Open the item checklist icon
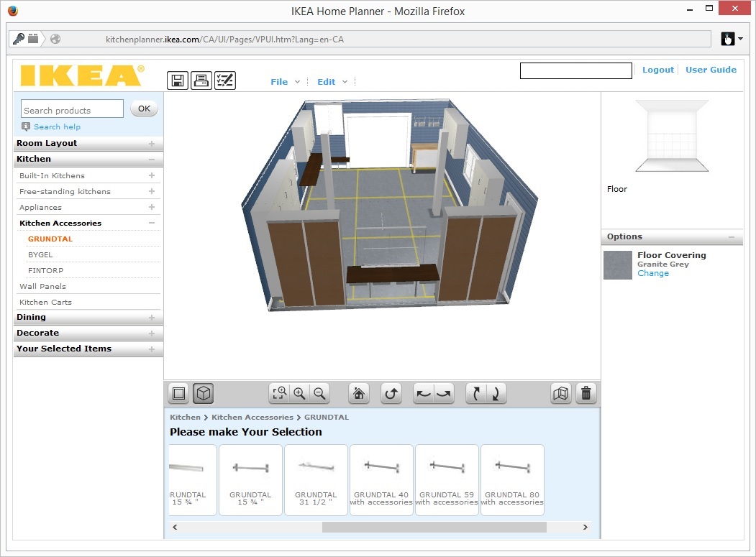Image resolution: width=756 pixels, height=557 pixels. (x=224, y=80)
